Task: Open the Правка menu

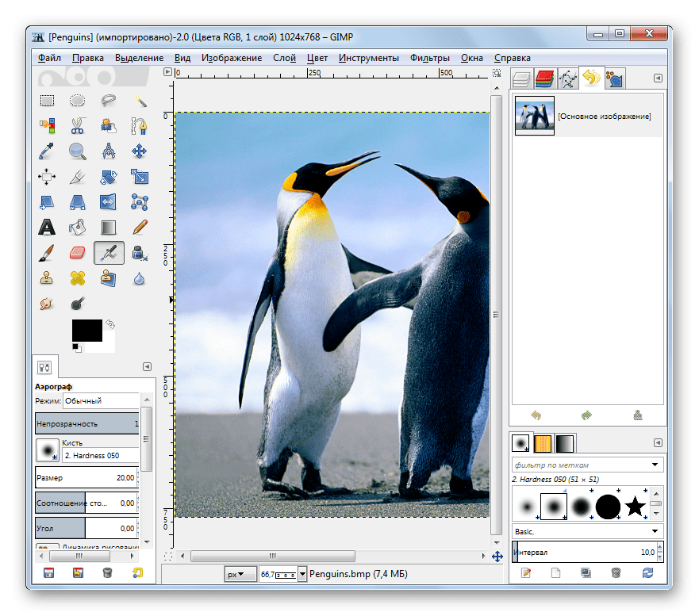Action: coord(88,58)
